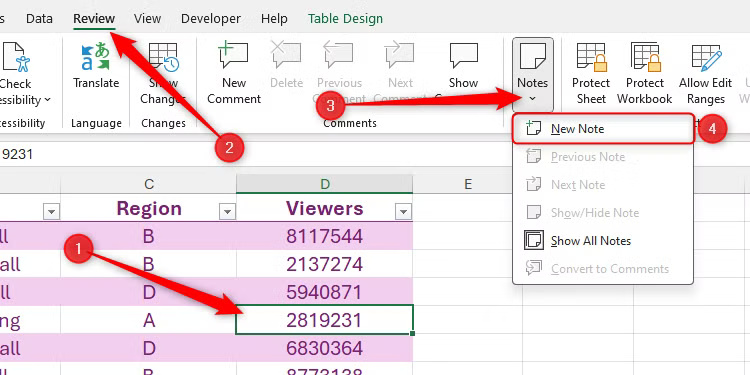Select Region cell D beside 5940871
Image resolution: width=750 pixels, height=375 pixels.
[x=149, y=292]
